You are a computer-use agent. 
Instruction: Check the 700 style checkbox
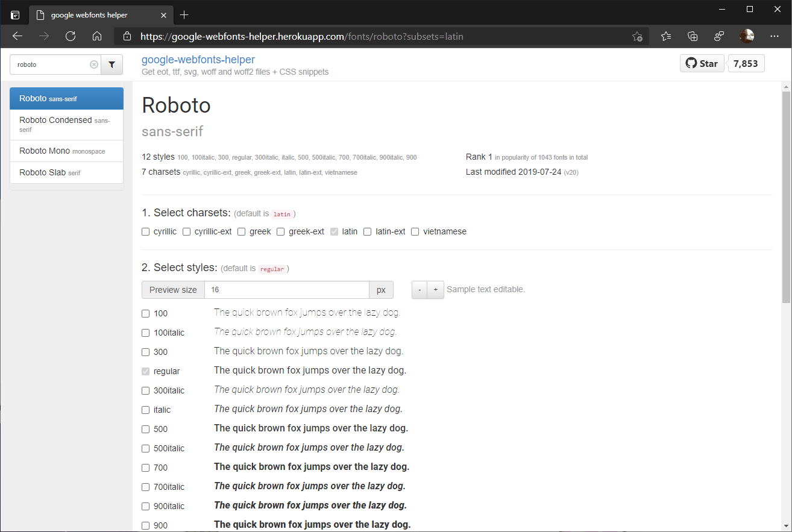[145, 468]
